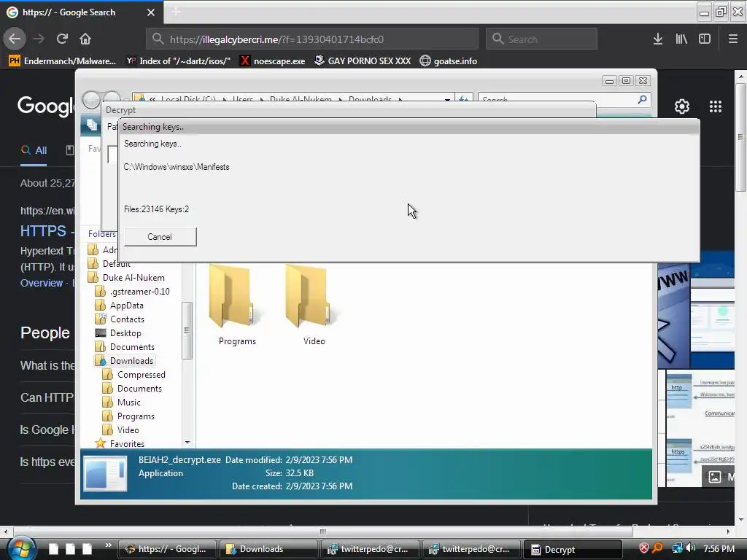Expand the quick launch overflow chevron
This screenshot has width=747, height=560.
click(x=108, y=545)
